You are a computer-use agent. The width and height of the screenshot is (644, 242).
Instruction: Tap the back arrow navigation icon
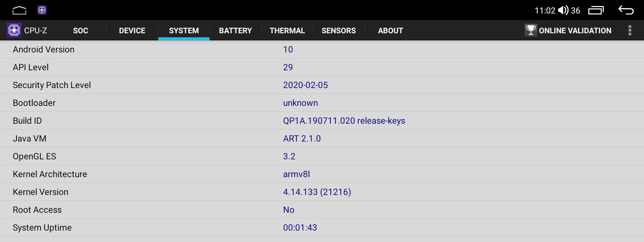pyautogui.click(x=626, y=10)
